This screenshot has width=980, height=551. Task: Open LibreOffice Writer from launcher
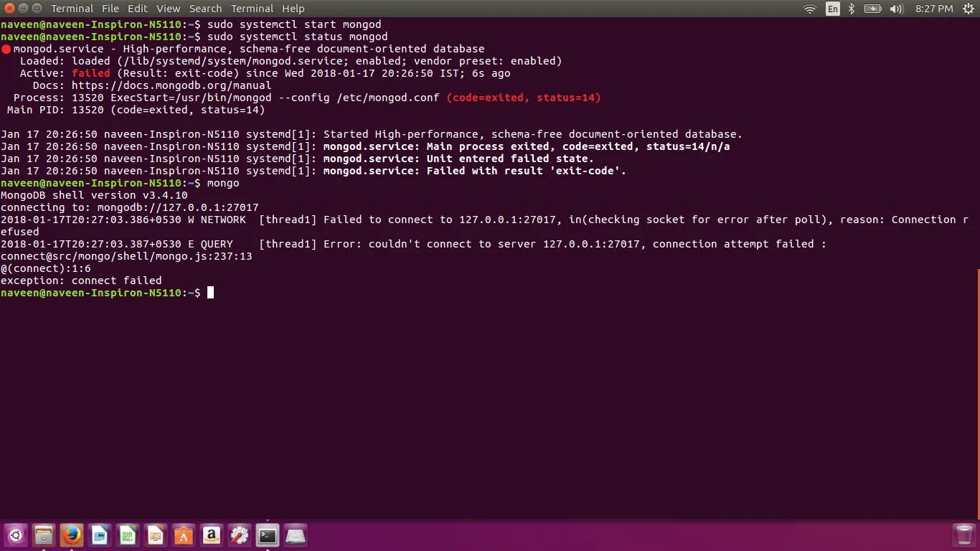100,535
